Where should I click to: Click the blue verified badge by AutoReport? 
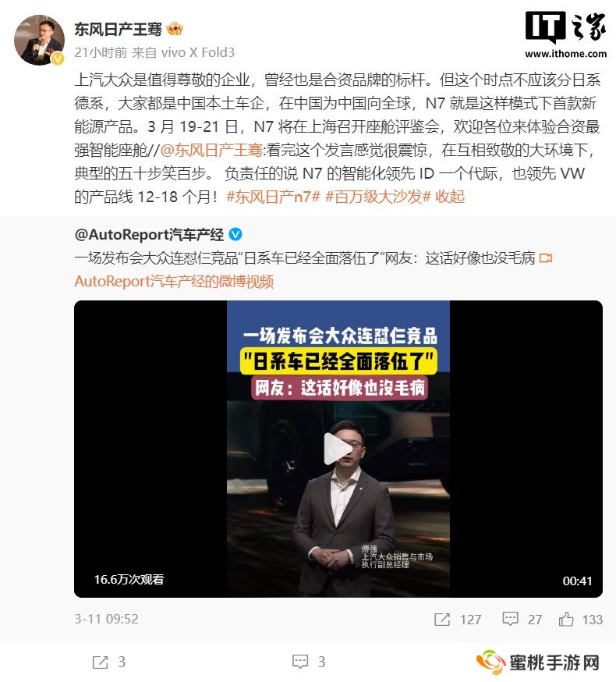(x=235, y=234)
